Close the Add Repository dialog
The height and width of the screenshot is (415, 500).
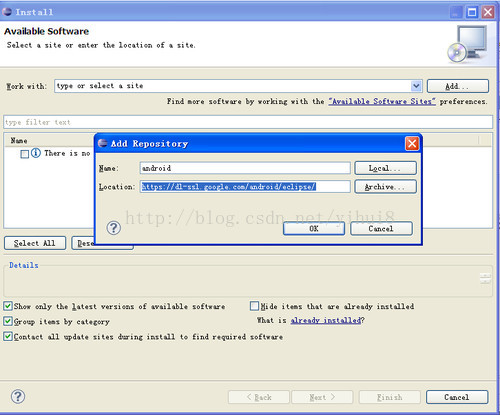pyautogui.click(x=412, y=144)
